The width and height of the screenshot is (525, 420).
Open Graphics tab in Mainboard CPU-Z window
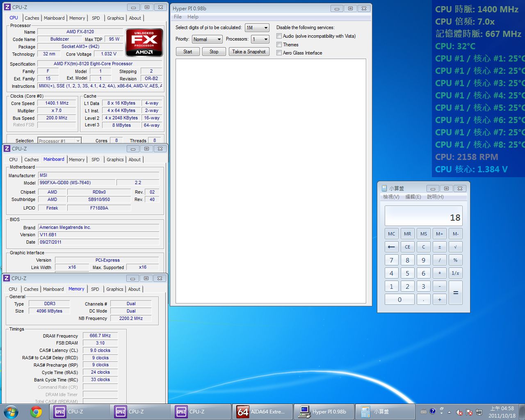115,160
